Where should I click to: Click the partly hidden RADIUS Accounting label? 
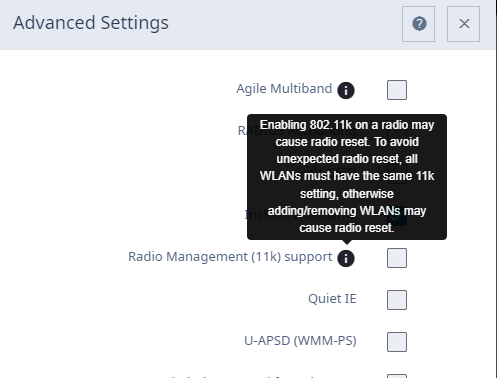point(242,131)
